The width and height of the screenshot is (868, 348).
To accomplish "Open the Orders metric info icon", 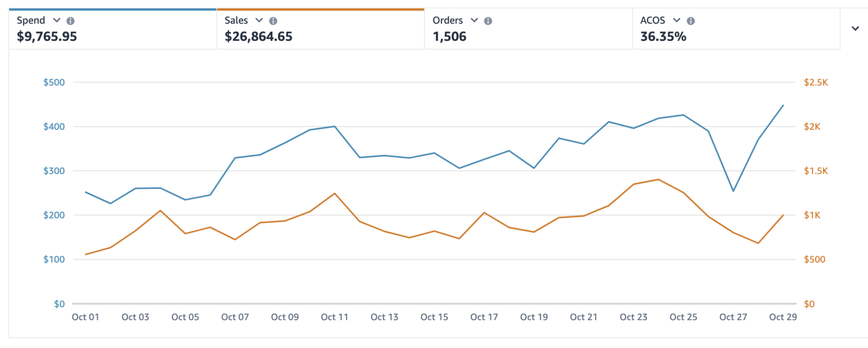I will pos(488,21).
